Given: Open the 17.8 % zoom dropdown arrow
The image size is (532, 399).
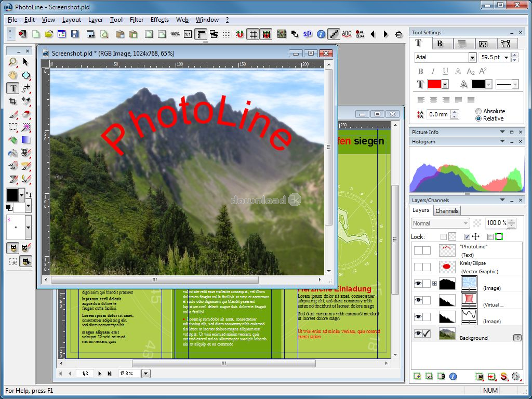Looking at the screenshot, I should [145, 374].
